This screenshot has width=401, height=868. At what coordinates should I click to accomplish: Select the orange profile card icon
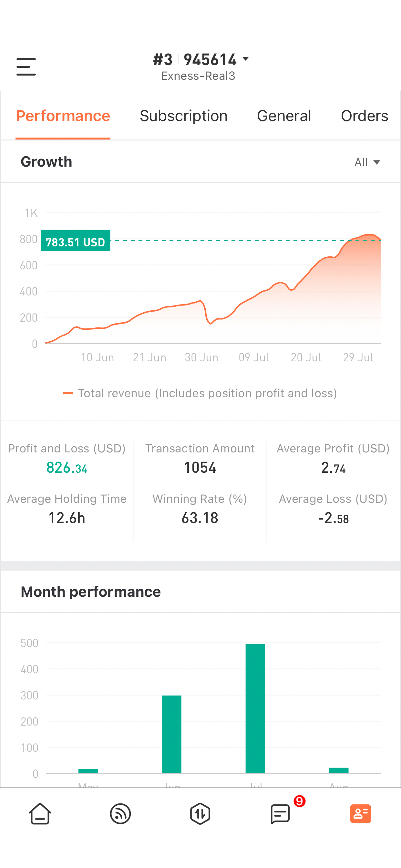tap(361, 814)
